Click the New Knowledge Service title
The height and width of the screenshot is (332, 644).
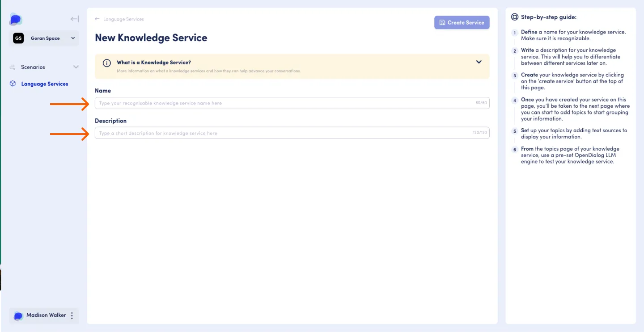click(151, 38)
